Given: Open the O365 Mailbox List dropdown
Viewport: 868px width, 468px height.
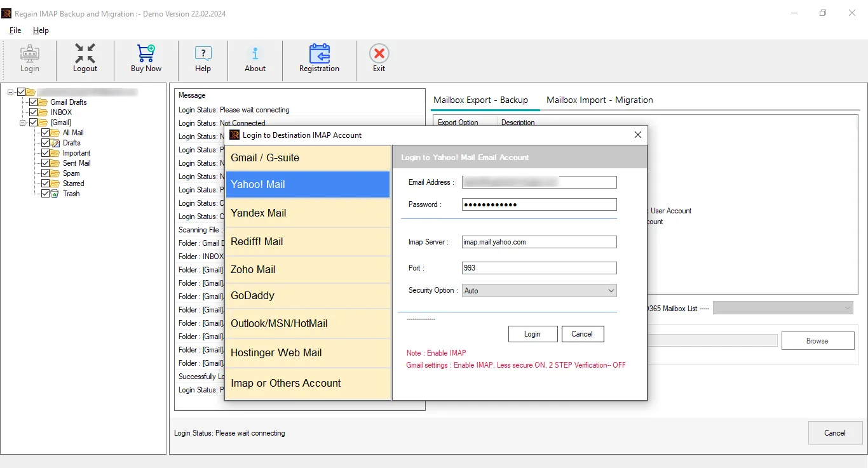Looking at the screenshot, I should [783, 308].
